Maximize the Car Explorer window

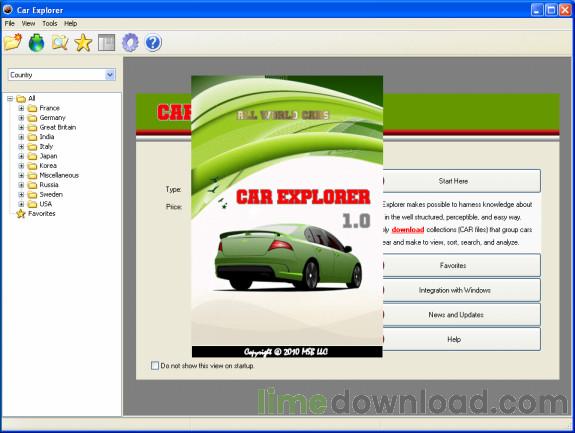(551, 10)
